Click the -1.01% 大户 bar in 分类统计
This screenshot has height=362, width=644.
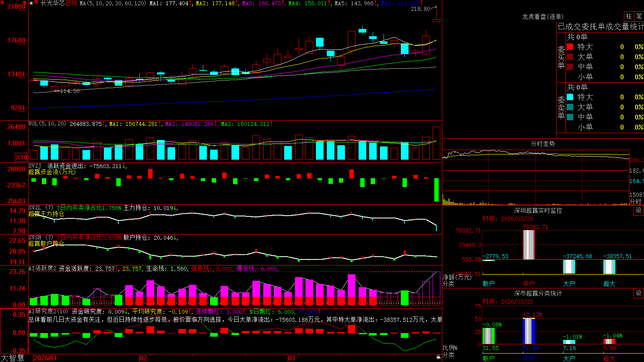tap(569, 342)
